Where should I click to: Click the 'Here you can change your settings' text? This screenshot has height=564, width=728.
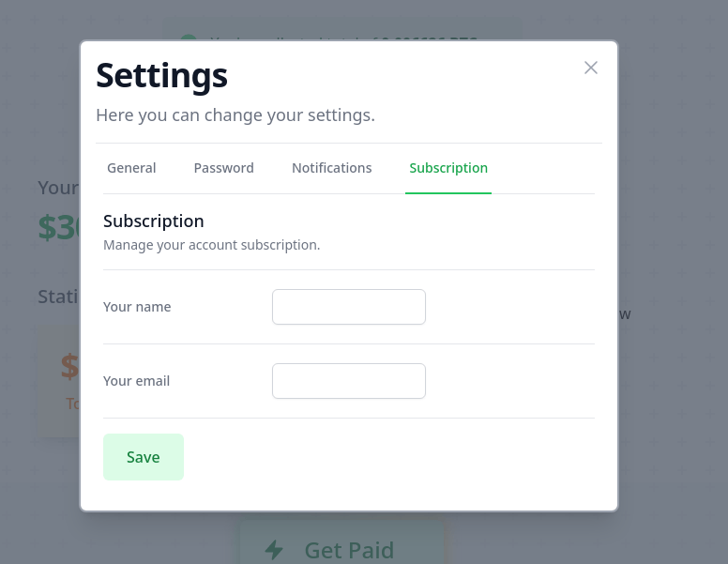pyautogui.click(x=235, y=115)
